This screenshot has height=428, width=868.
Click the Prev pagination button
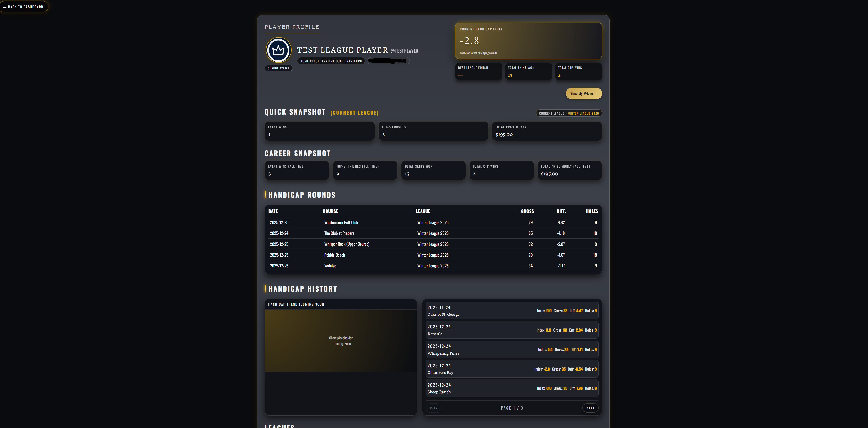click(x=434, y=408)
